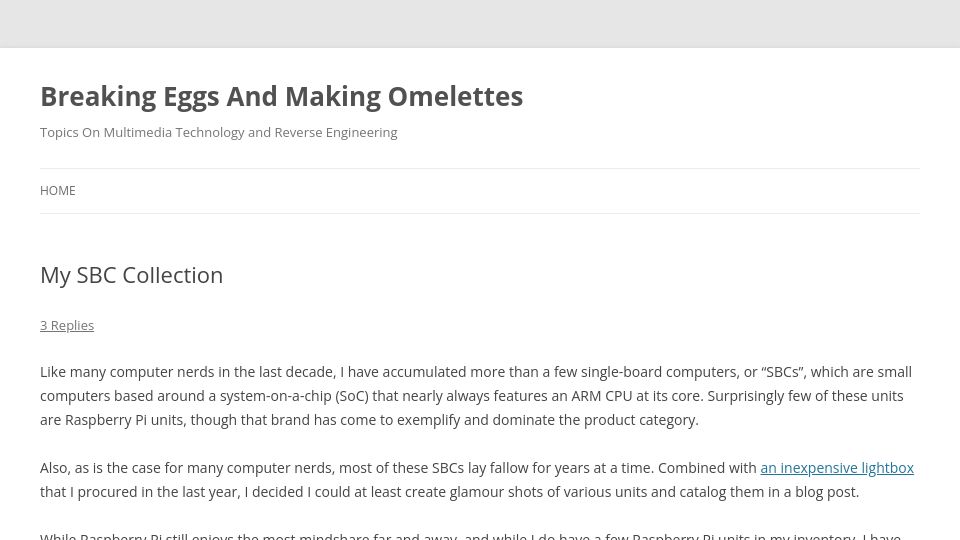View the 3 Replies comments link
The image size is (960, 540).
tap(67, 326)
